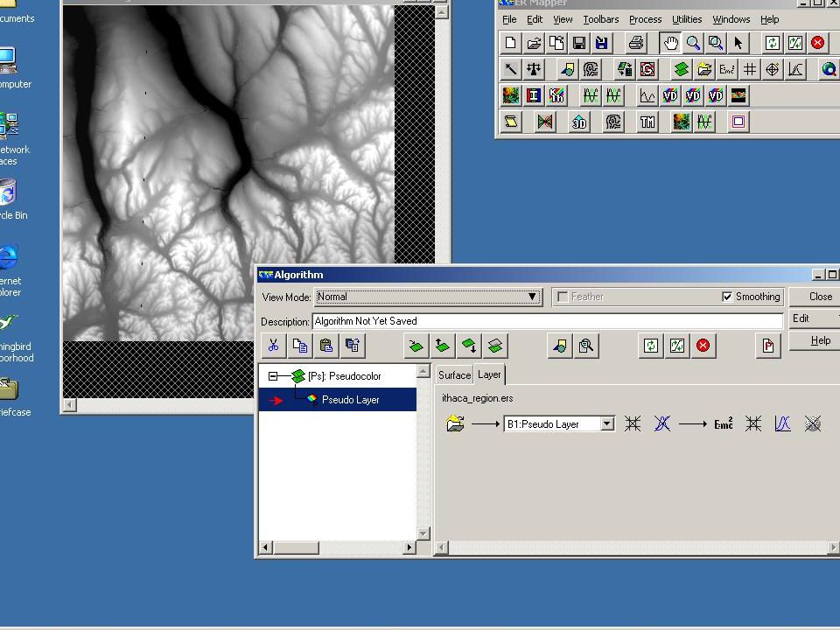Select the [Ps]: Pseudocolor surface item
This screenshot has width=840, height=630.
tap(344, 376)
